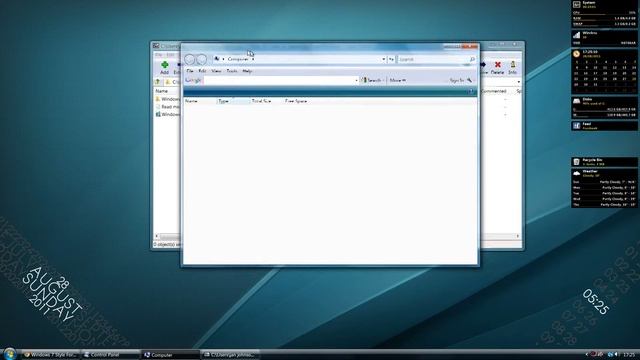Open the File menu in Computer window
The width and height of the screenshot is (640, 360).
[x=190, y=71]
